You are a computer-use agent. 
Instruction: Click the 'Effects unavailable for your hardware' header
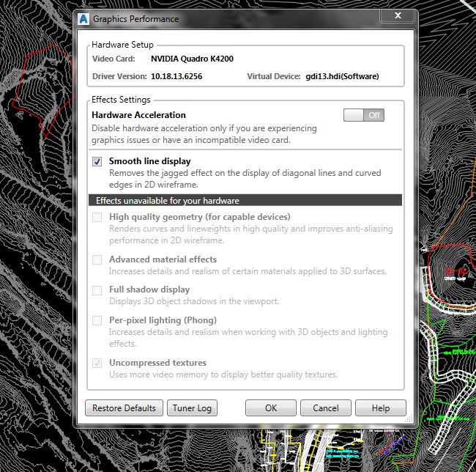[245, 201]
